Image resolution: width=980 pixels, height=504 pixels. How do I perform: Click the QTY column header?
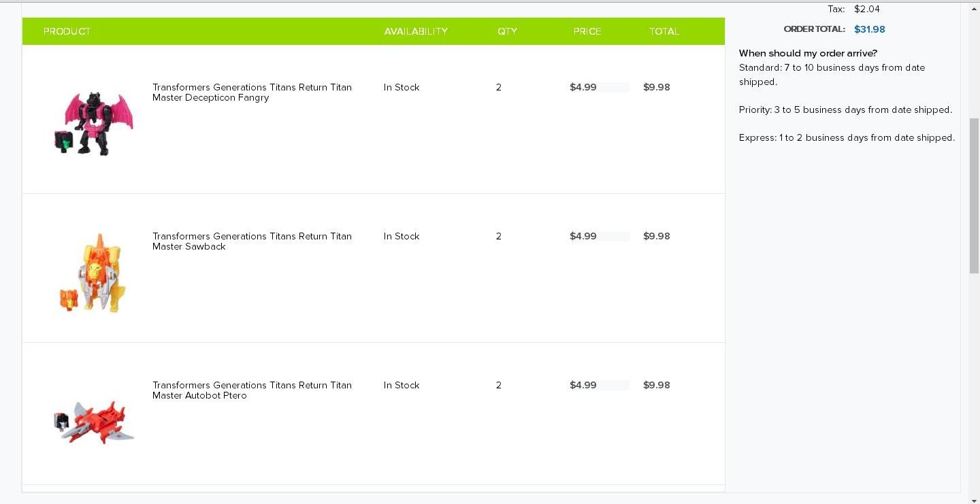tap(507, 31)
